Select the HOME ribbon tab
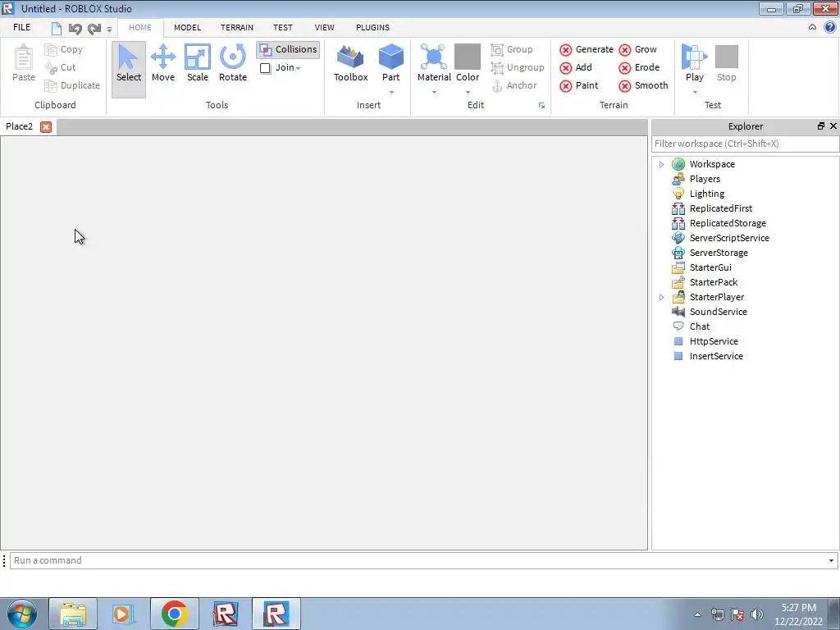This screenshot has height=630, width=840. tap(139, 27)
